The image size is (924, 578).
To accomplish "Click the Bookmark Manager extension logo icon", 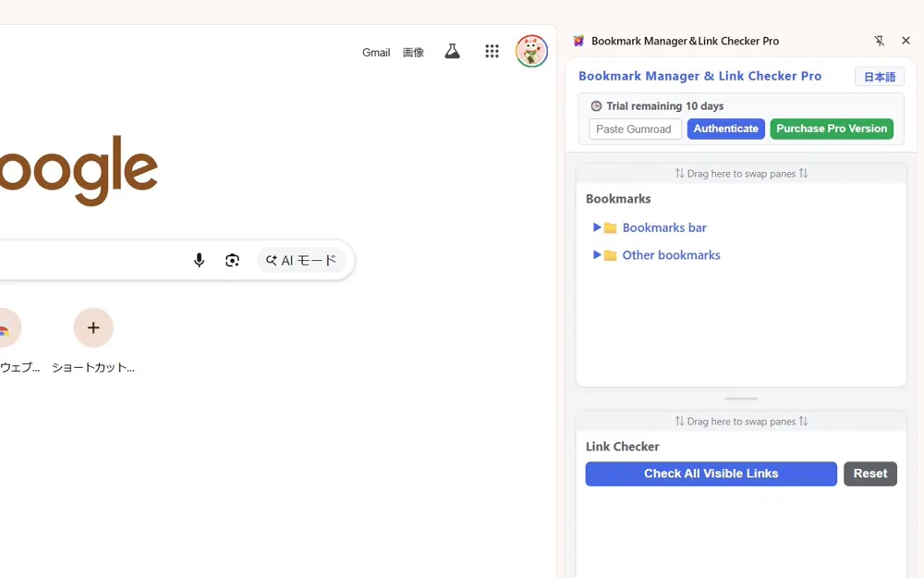I will tap(578, 41).
